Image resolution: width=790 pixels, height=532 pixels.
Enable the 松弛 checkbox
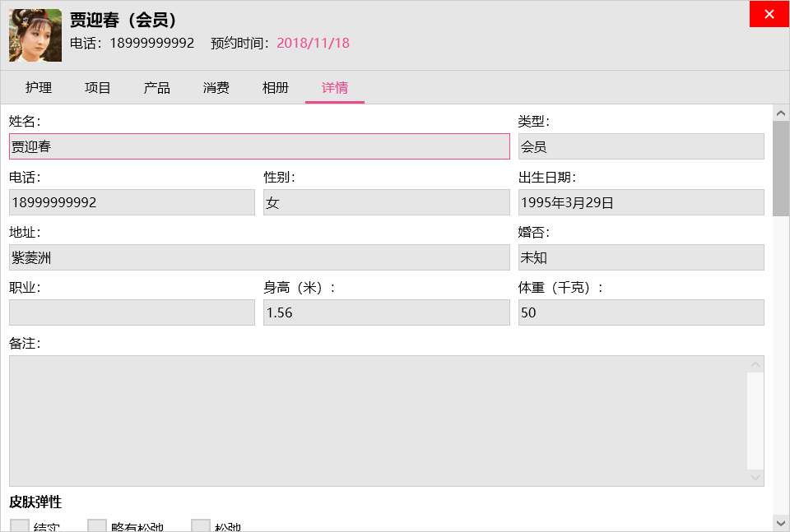pos(201,526)
